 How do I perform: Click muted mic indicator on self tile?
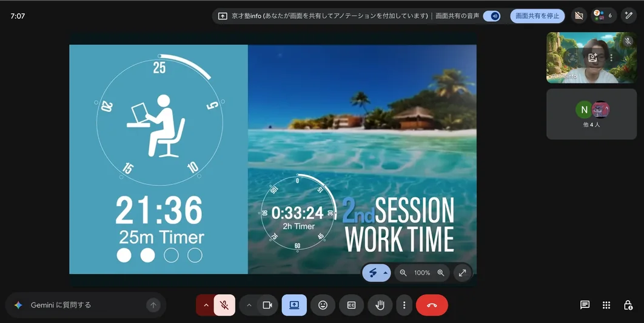627,41
